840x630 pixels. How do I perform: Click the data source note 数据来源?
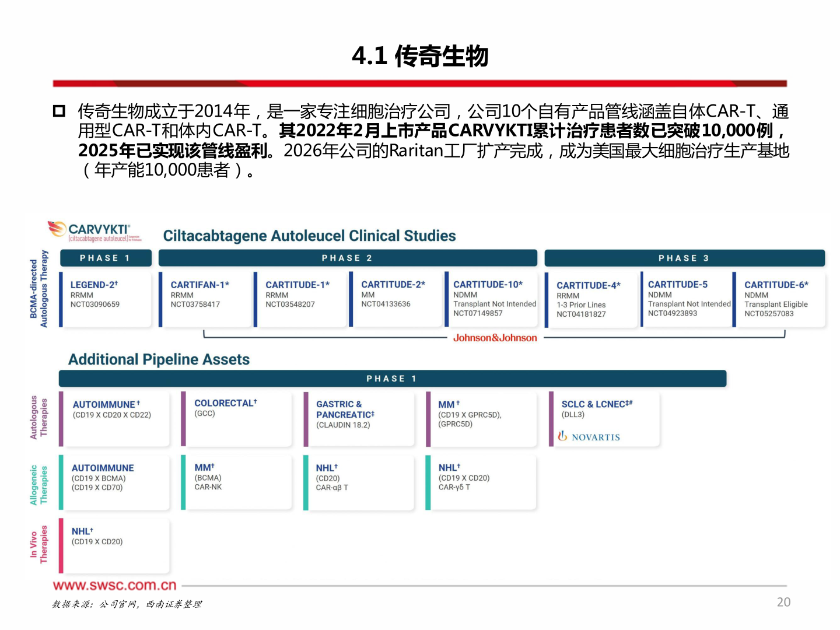point(127,604)
